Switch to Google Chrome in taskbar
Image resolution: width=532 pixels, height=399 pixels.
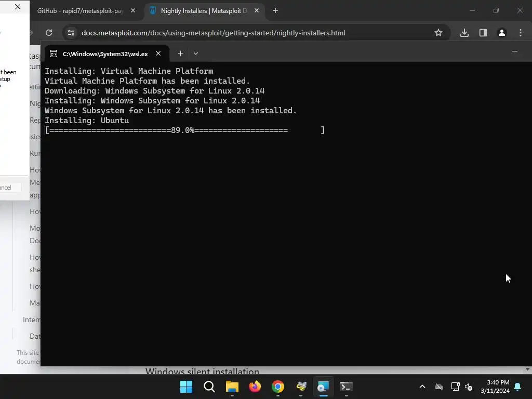[x=278, y=387]
